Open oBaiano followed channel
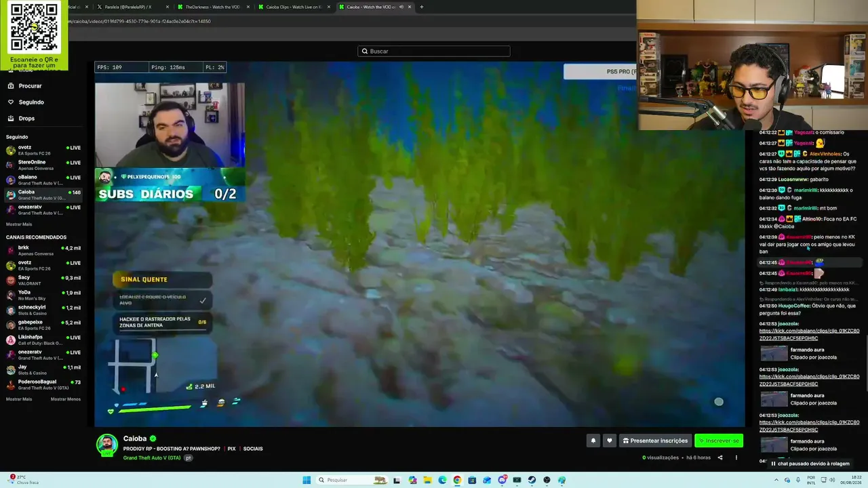 [43, 180]
